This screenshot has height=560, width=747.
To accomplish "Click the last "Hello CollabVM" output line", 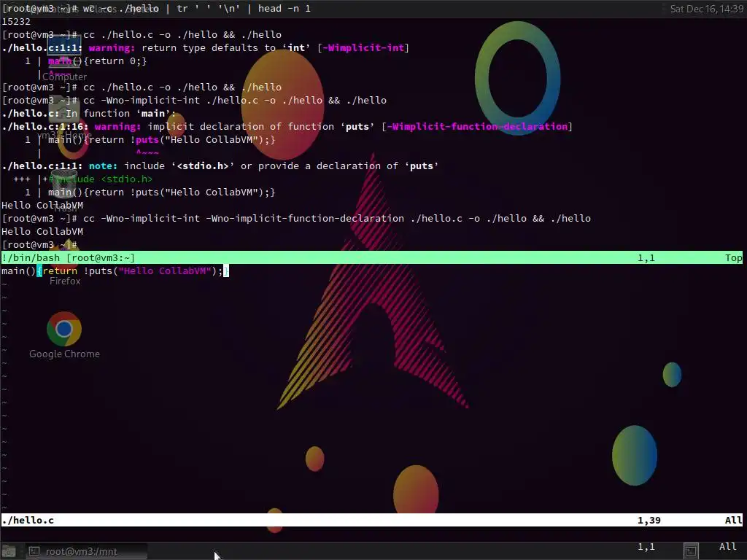I will [x=42, y=231].
